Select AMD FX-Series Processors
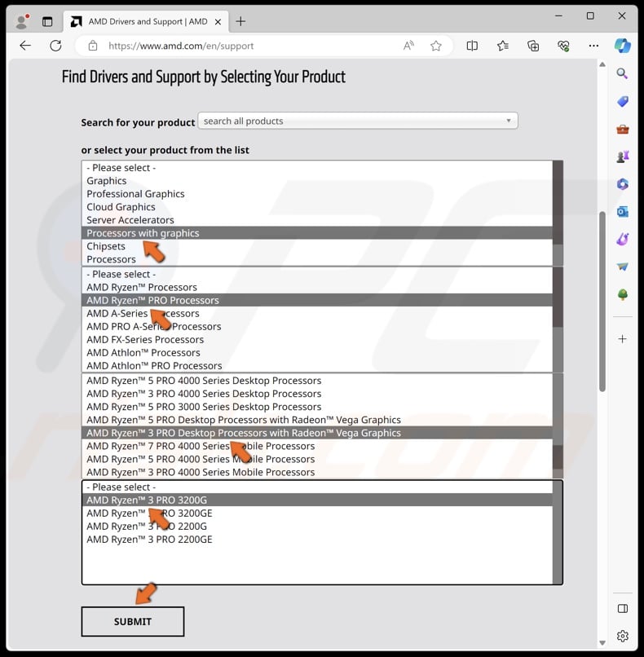This screenshot has height=657, width=644. [317, 339]
